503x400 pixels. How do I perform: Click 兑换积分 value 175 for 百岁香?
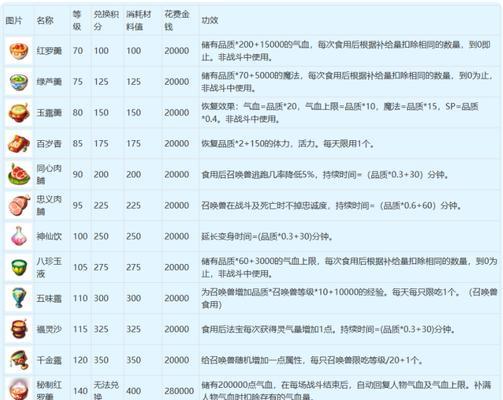pyautogui.click(x=101, y=144)
